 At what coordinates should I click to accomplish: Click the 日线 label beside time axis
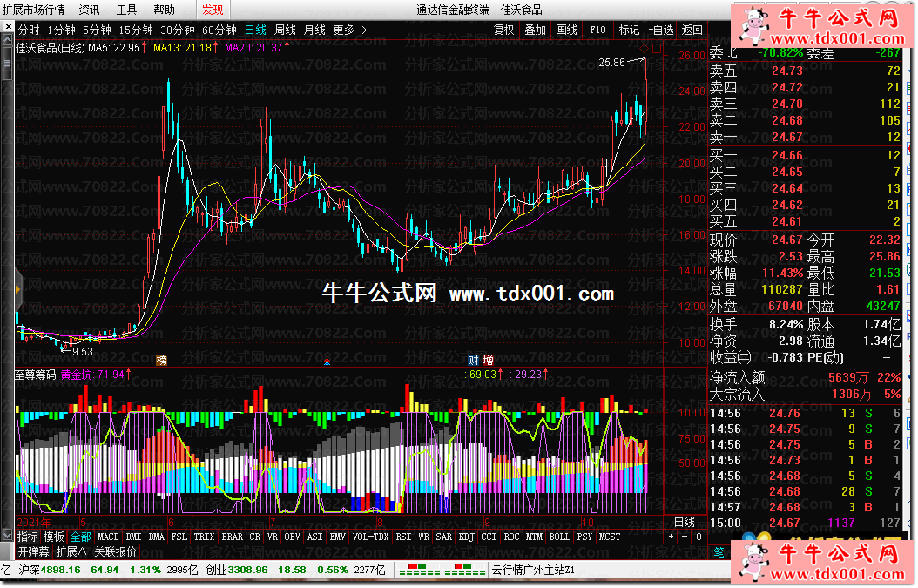pos(685,522)
